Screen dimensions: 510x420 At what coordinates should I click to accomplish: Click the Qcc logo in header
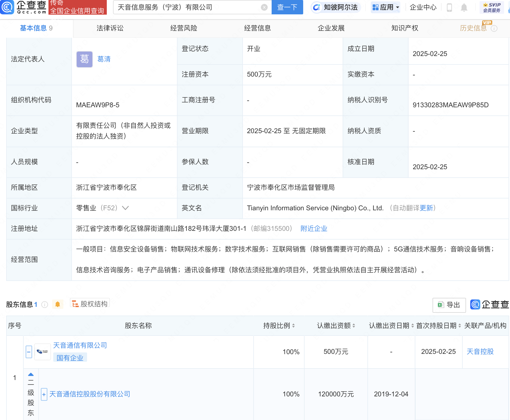[23, 7]
